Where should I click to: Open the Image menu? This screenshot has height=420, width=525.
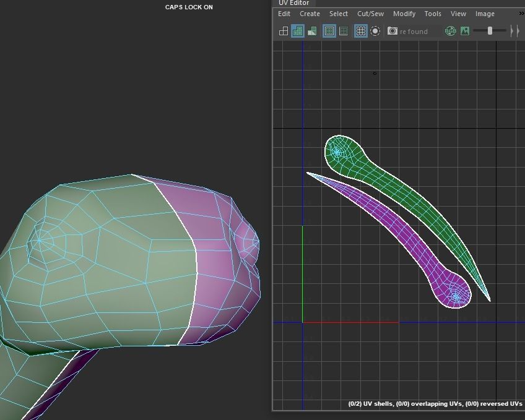(485, 14)
